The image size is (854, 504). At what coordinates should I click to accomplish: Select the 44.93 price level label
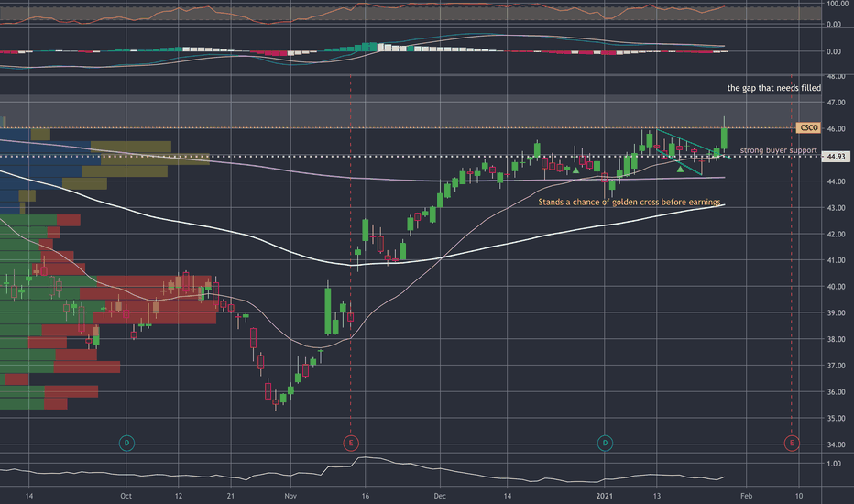click(x=836, y=157)
